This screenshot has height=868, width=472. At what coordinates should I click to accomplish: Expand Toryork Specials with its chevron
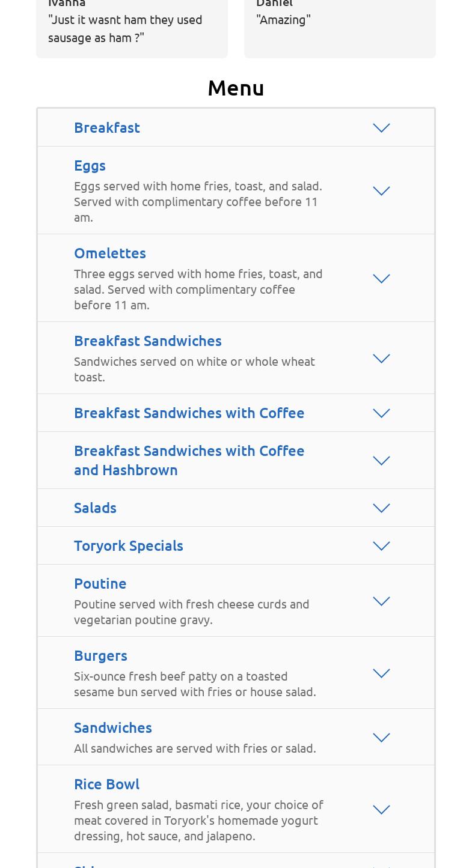click(x=381, y=546)
